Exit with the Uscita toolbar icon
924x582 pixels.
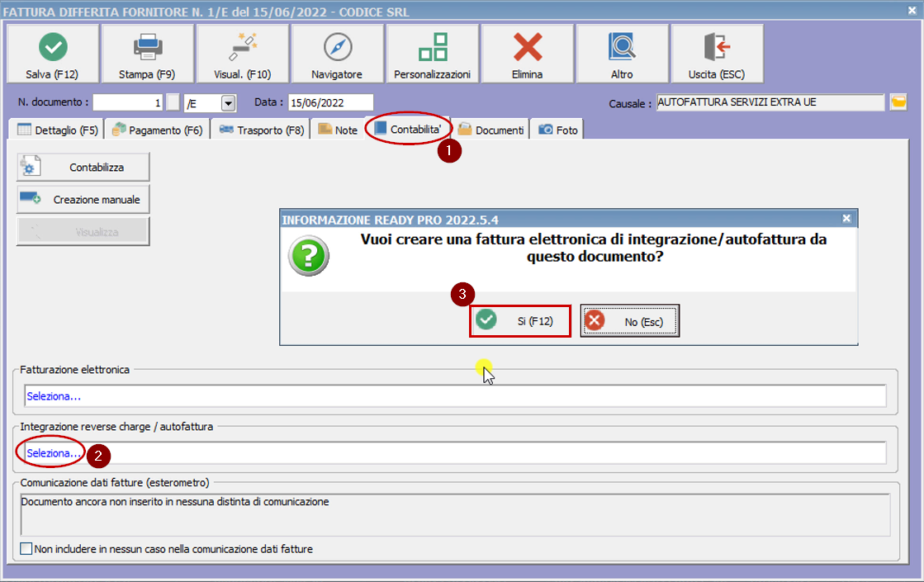click(717, 51)
